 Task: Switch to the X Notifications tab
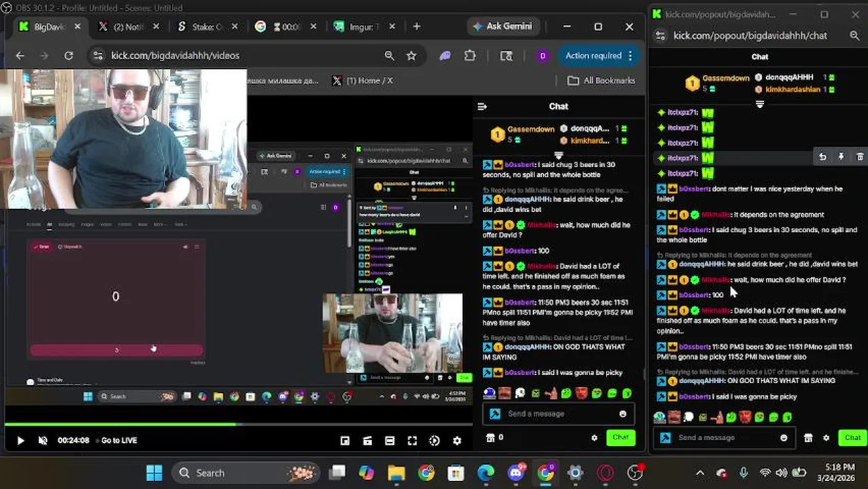pyautogui.click(x=128, y=26)
